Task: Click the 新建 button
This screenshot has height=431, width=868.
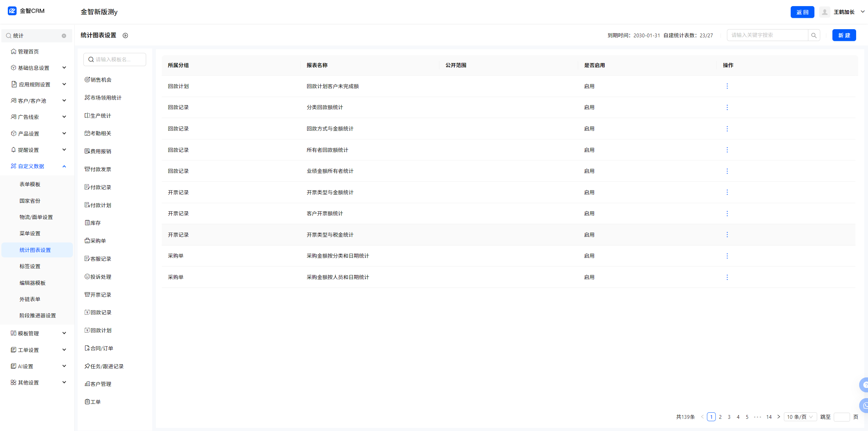Action: (844, 35)
